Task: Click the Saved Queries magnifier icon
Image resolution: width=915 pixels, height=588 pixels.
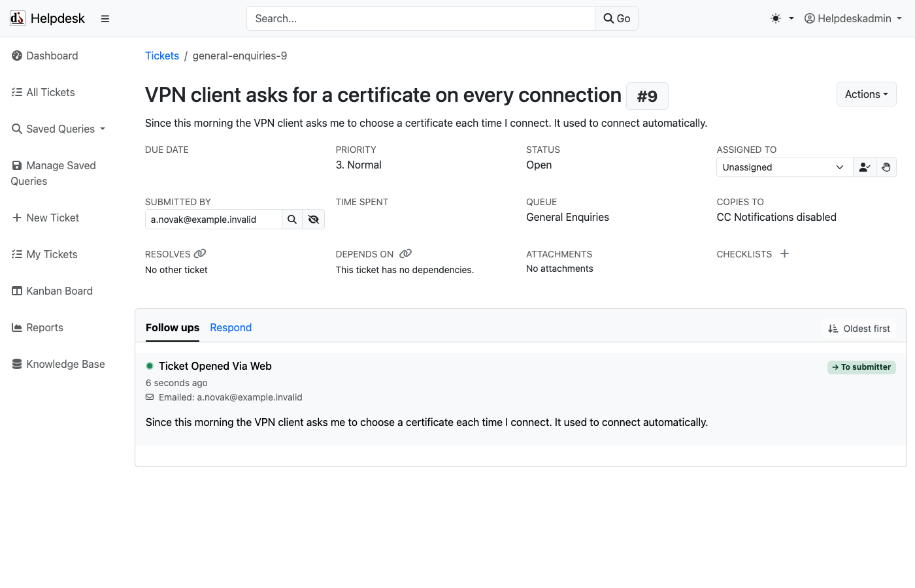Action: pyautogui.click(x=17, y=129)
